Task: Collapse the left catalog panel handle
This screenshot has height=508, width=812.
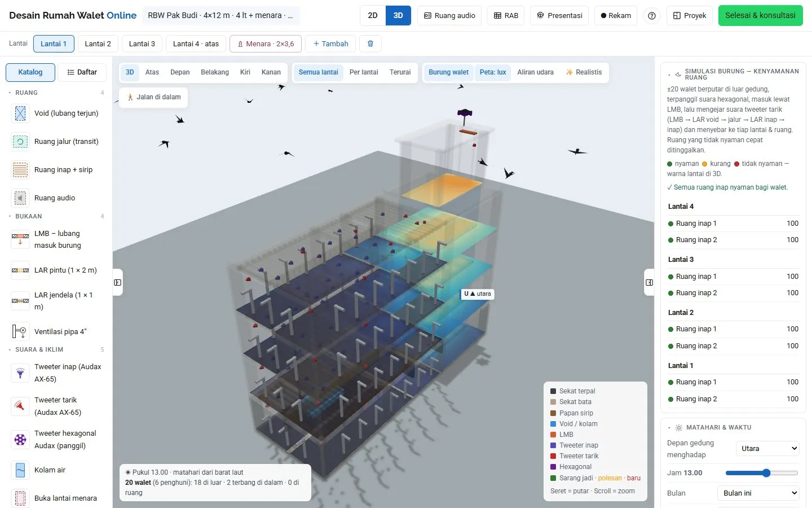Action: click(117, 282)
